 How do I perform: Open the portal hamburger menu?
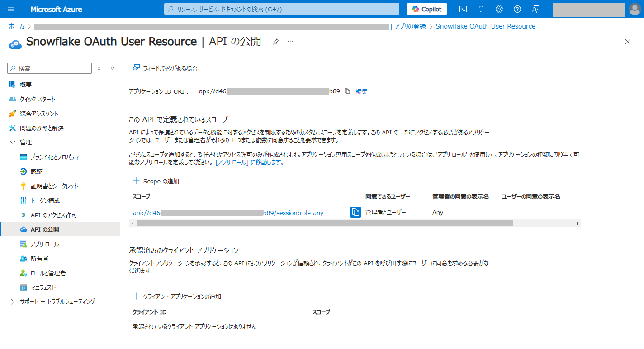[x=11, y=9]
